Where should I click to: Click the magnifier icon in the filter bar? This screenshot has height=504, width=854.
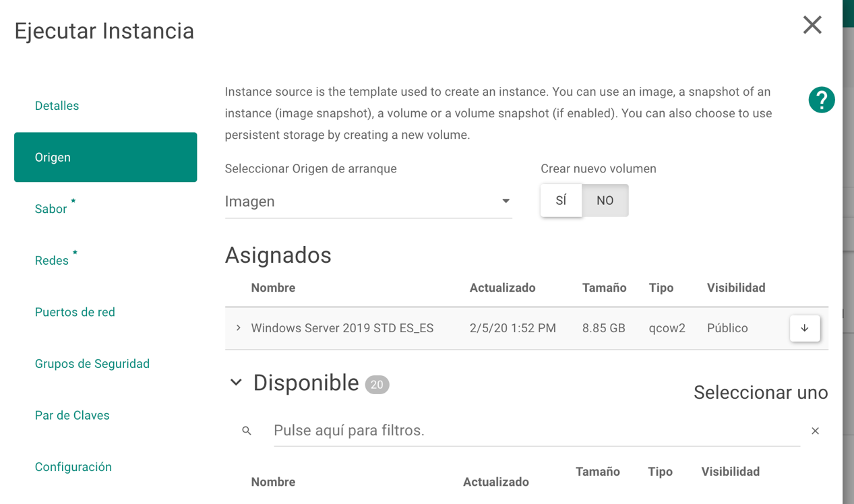pos(247,430)
